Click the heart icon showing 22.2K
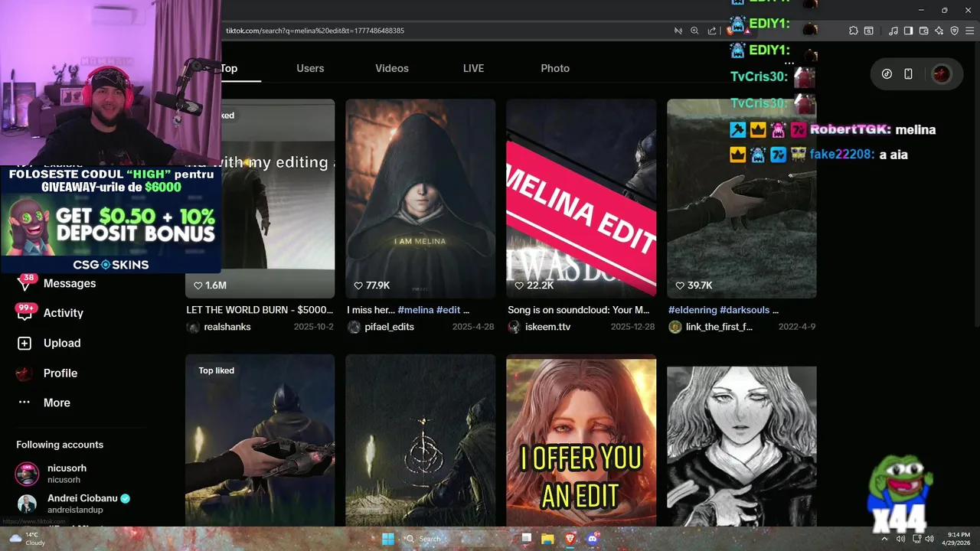The height and width of the screenshot is (551, 980). pyautogui.click(x=518, y=285)
